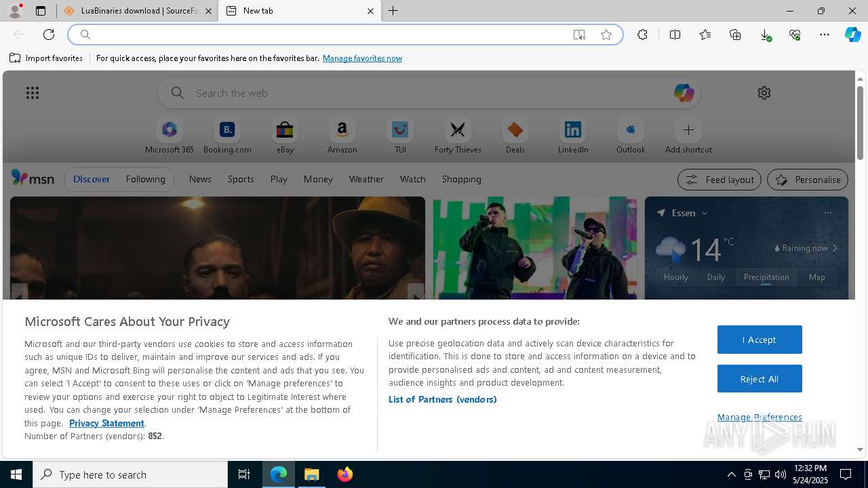Open the Watch menu item
The width and height of the screenshot is (868, 488).
413,179
